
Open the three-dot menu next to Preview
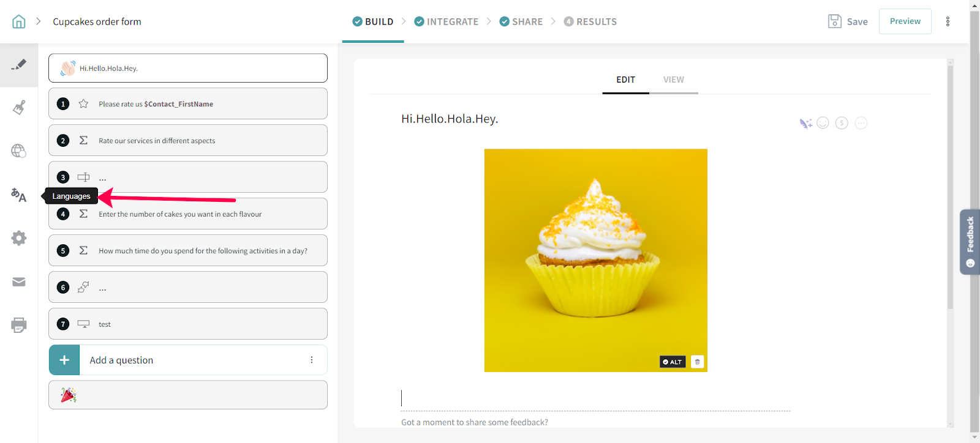tap(948, 21)
